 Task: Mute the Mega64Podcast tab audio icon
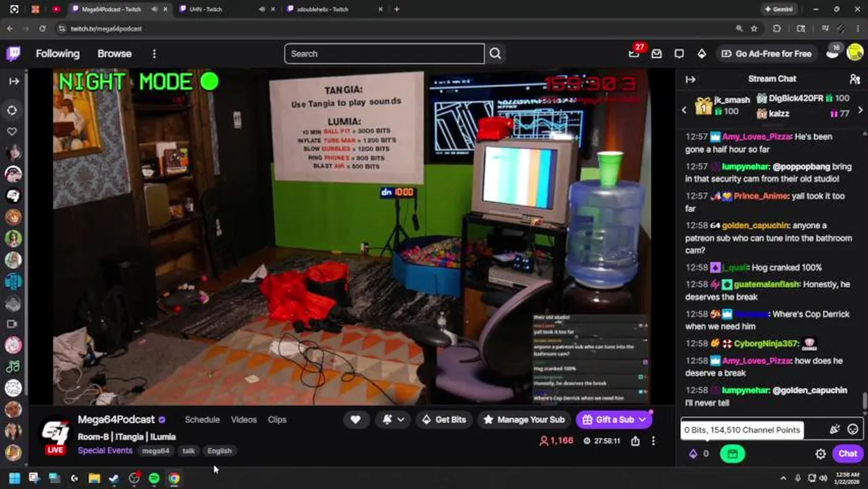click(x=155, y=10)
